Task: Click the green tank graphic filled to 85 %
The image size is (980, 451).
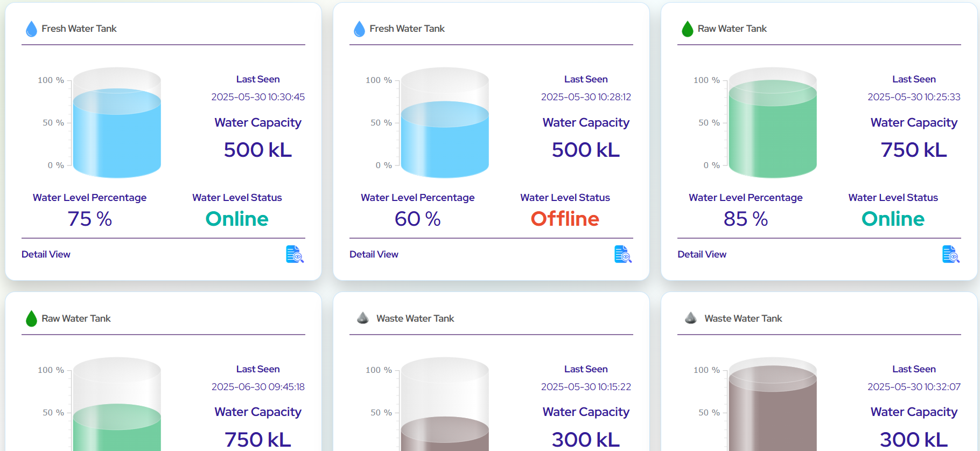Action: [773, 123]
